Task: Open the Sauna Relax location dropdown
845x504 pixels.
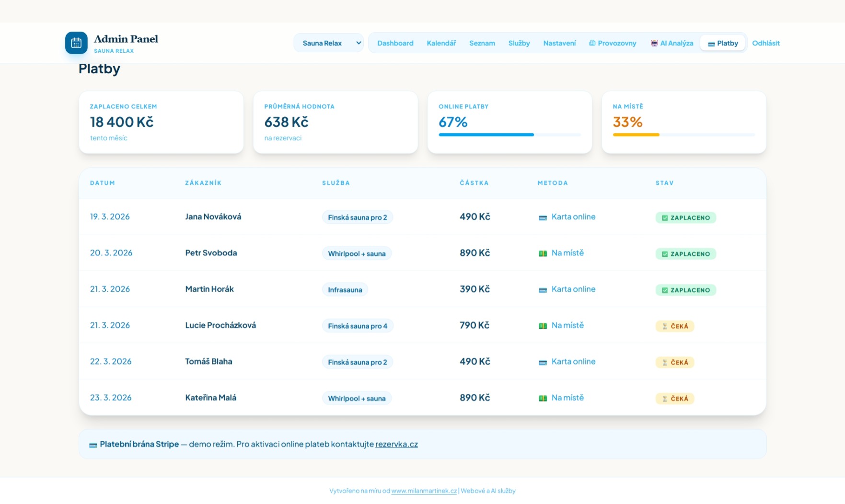Action: pyautogui.click(x=329, y=43)
